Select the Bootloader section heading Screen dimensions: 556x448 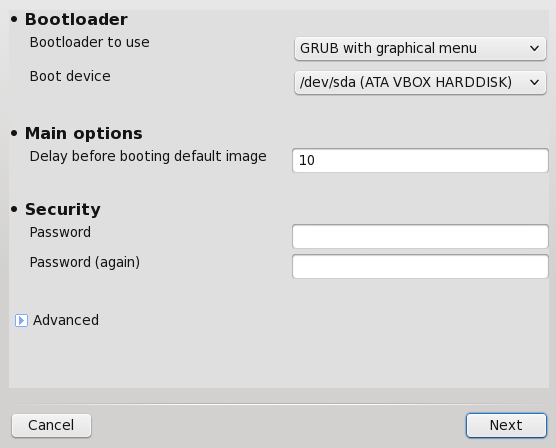(76, 19)
